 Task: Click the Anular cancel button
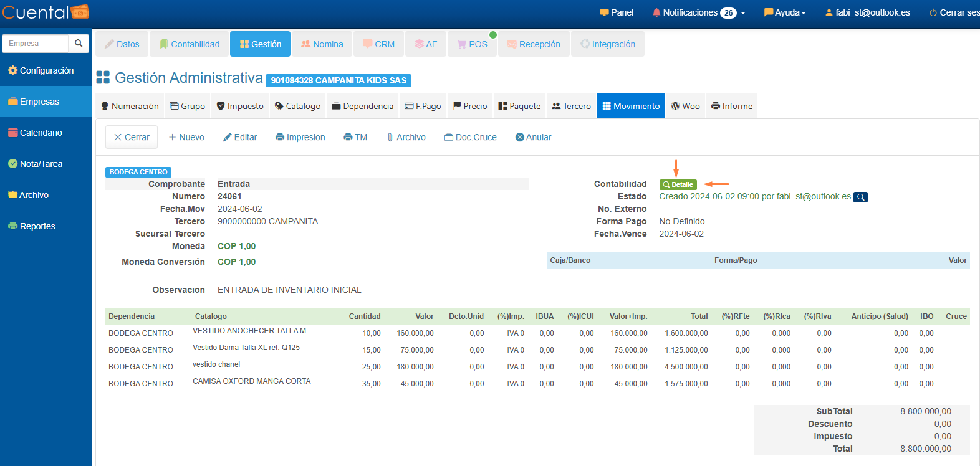[x=533, y=137]
